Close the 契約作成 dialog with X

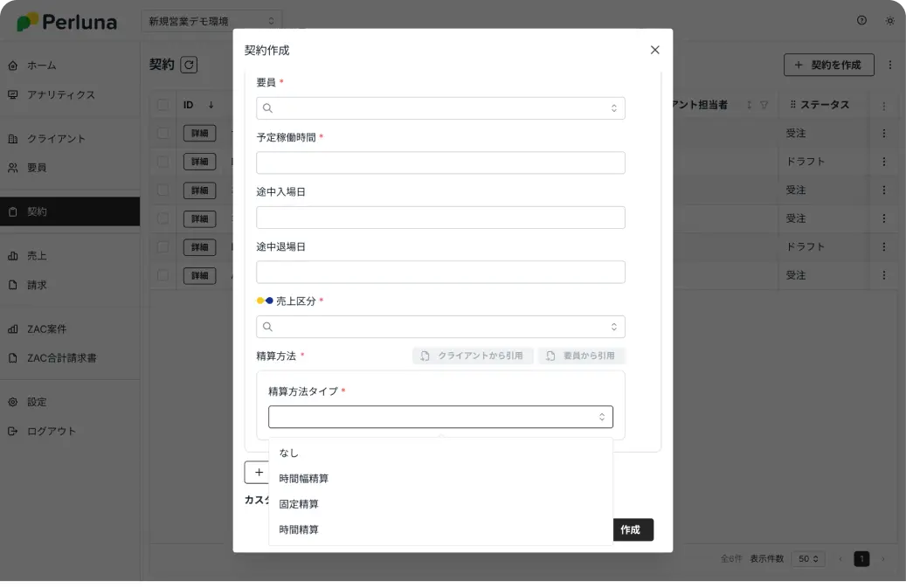tap(654, 50)
